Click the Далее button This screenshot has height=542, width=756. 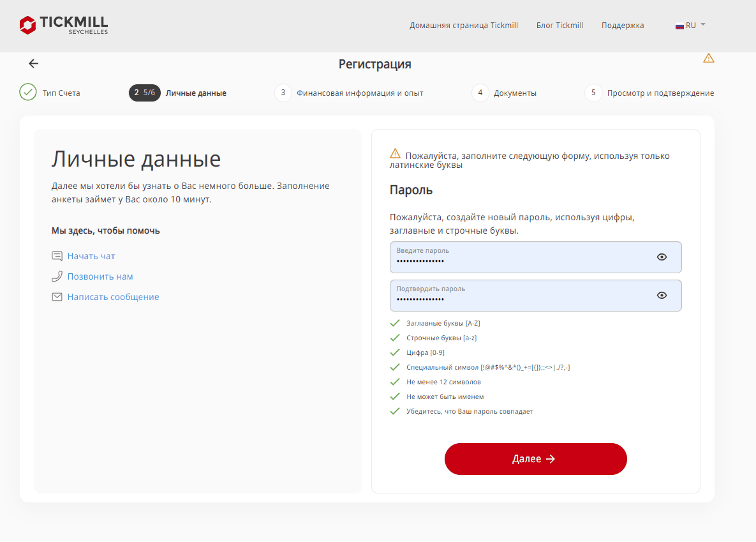point(536,458)
